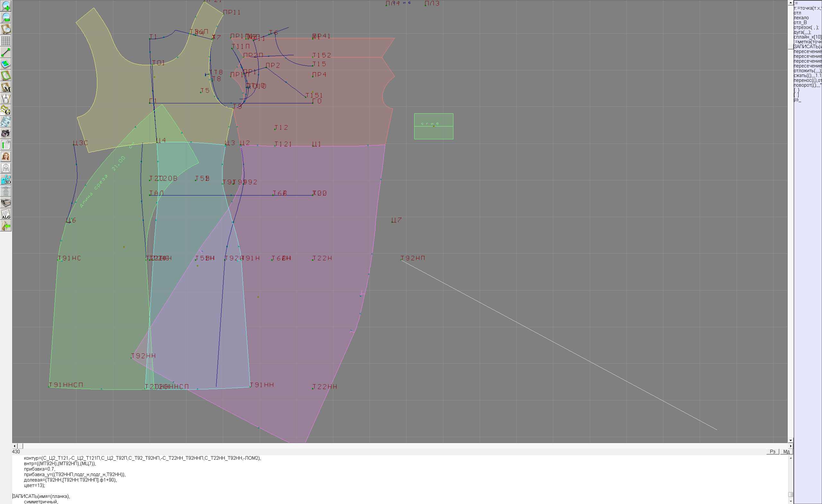Toggle the grid display icon
The width and height of the screenshot is (822, 504).
[6, 41]
